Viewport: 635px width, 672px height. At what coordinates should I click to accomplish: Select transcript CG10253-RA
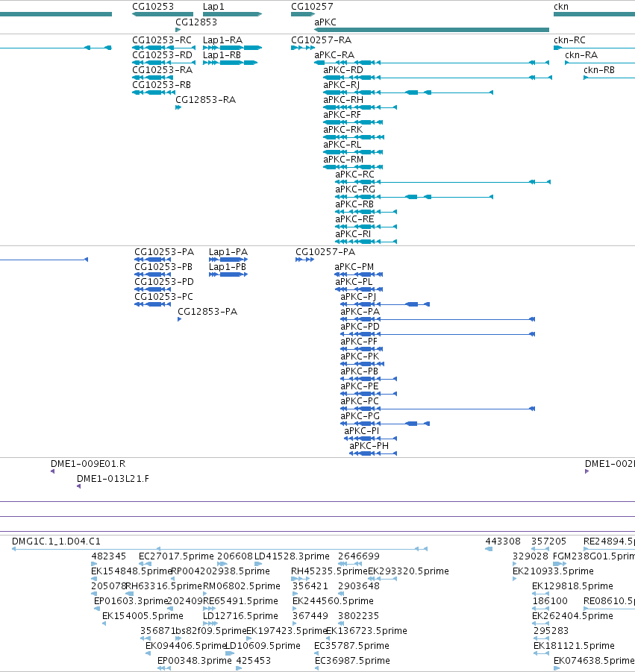pyautogui.click(x=154, y=78)
